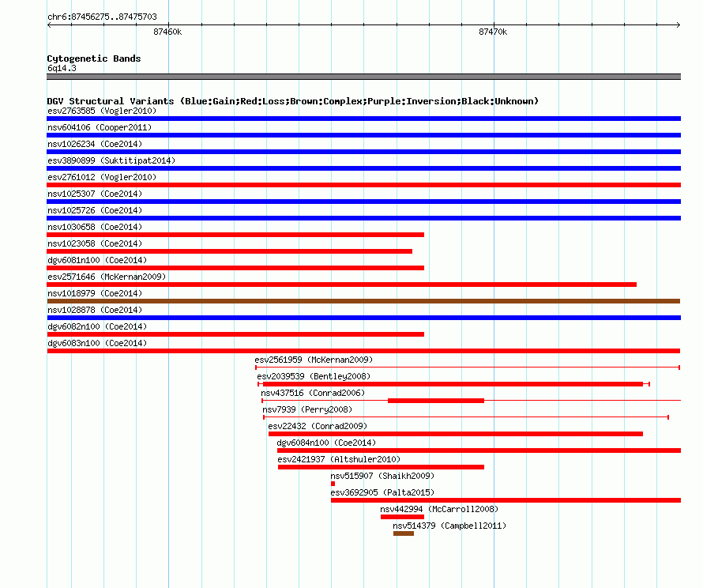The height and width of the screenshot is (588, 703).
Task: Select the esv2761012 (Vogler2010) red loss bar
Action: click(363, 185)
